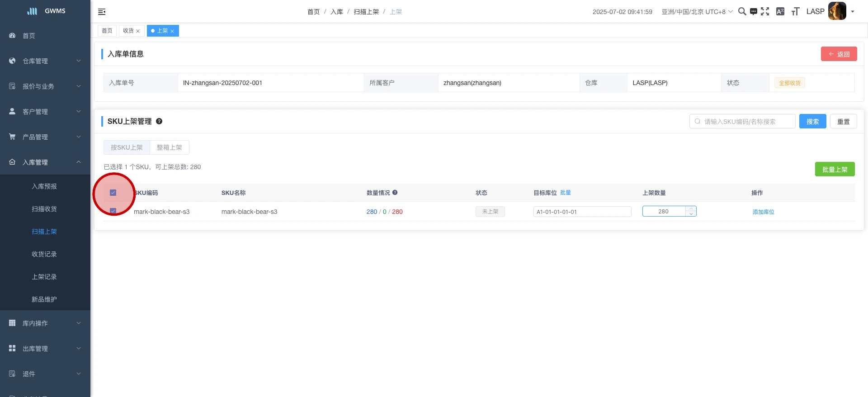Uncheck the mark-black-bear-s3 row checkbox

113,211
